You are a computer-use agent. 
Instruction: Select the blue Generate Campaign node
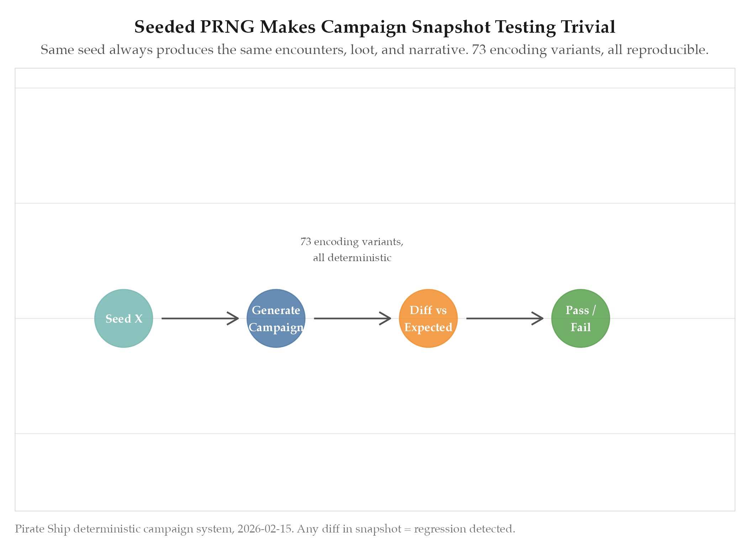[276, 318]
